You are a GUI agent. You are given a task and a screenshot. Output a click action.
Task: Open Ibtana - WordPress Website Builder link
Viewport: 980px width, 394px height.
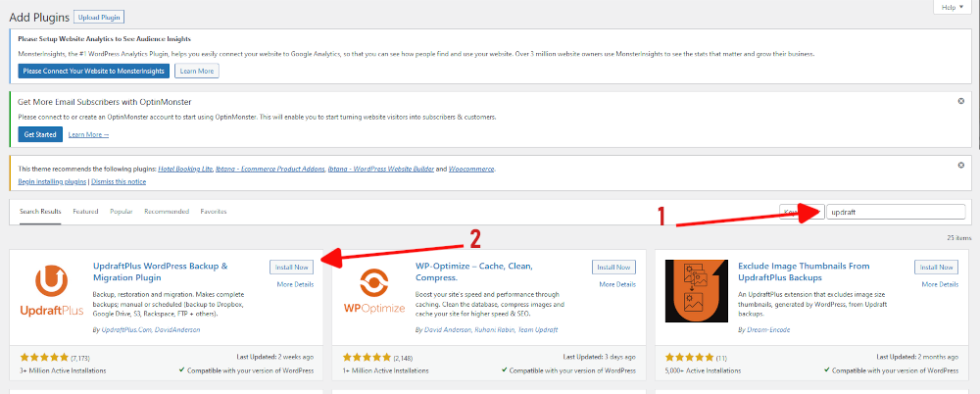point(381,169)
